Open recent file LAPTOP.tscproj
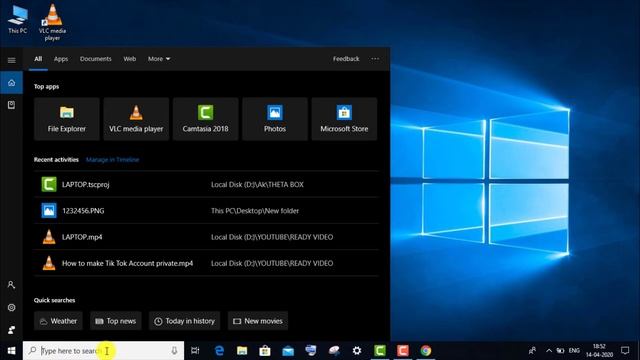Screen dimensions: 640x360 (x=207, y=184)
